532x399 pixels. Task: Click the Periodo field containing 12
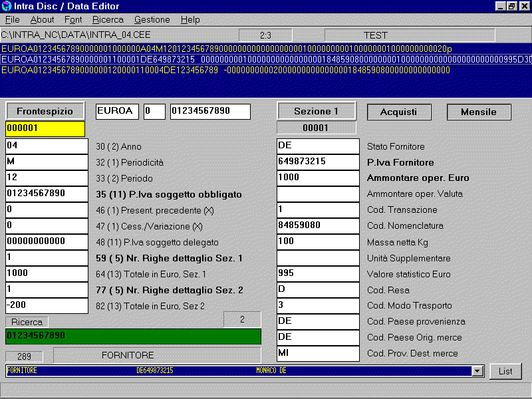[47, 178]
